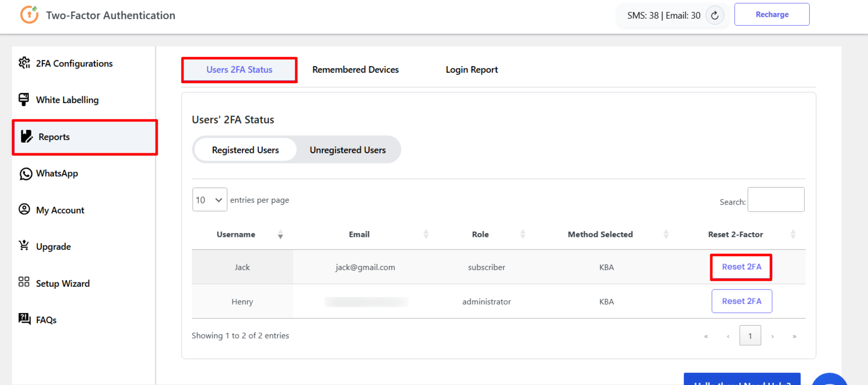
Task: Select page 1 in pagination
Action: [750, 336]
